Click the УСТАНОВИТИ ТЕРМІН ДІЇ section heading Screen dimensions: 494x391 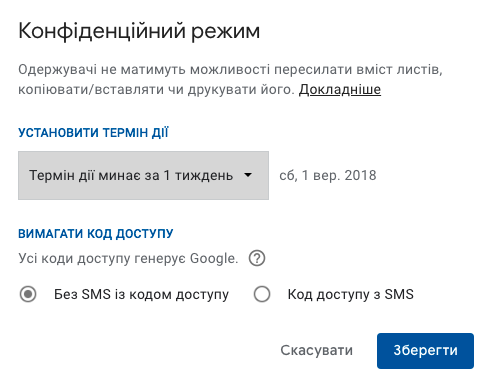(x=93, y=132)
